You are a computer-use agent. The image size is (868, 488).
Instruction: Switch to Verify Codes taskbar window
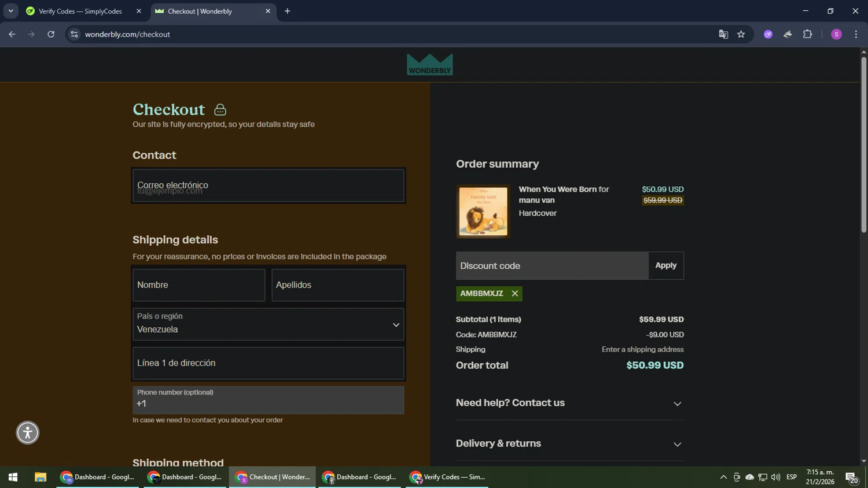pos(447,477)
